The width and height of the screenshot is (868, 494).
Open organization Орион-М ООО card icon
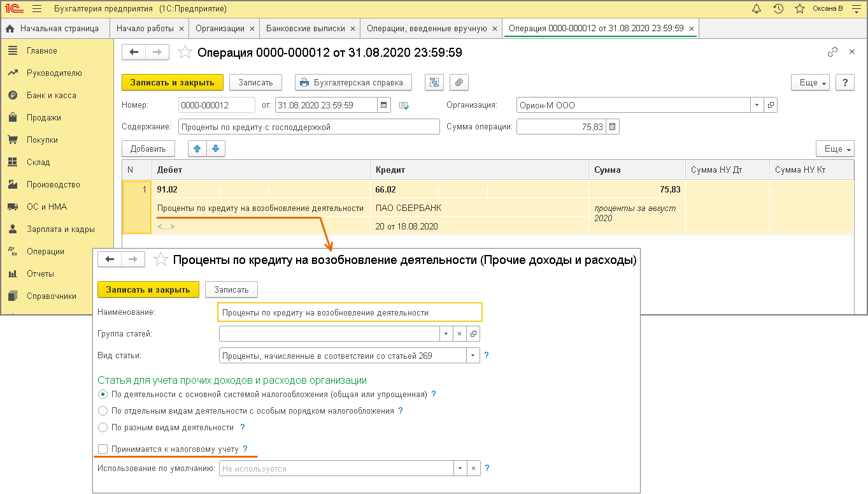(x=771, y=105)
